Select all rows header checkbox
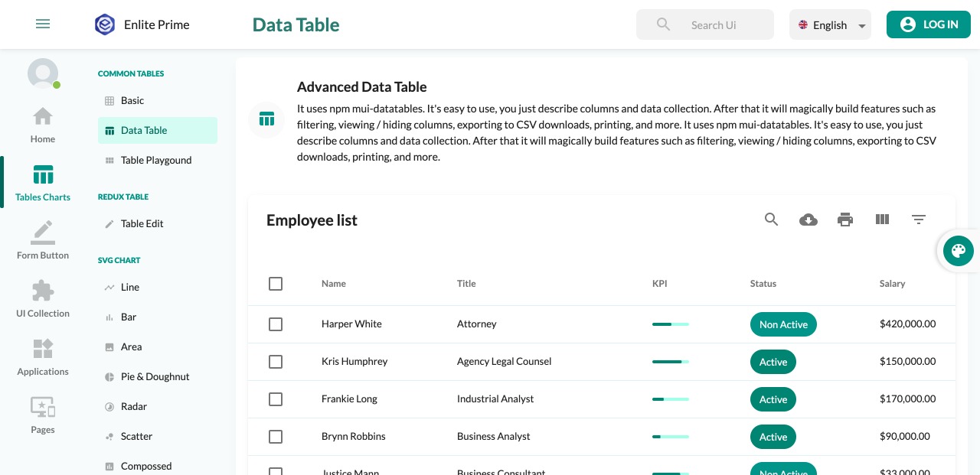980x475 pixels. click(276, 284)
